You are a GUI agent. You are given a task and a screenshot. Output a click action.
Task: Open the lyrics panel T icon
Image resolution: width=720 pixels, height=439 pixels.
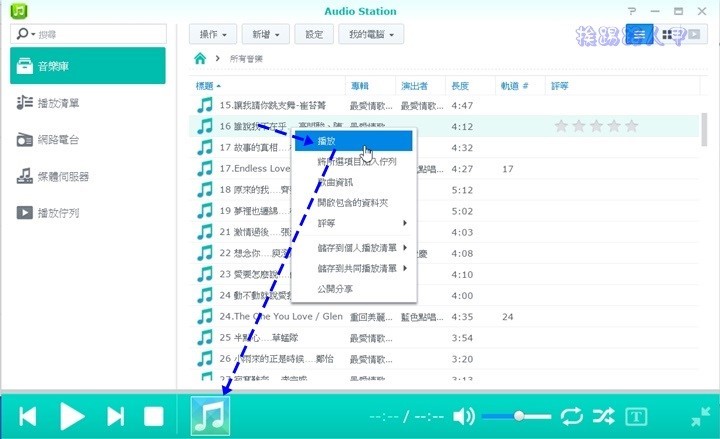tap(637, 416)
